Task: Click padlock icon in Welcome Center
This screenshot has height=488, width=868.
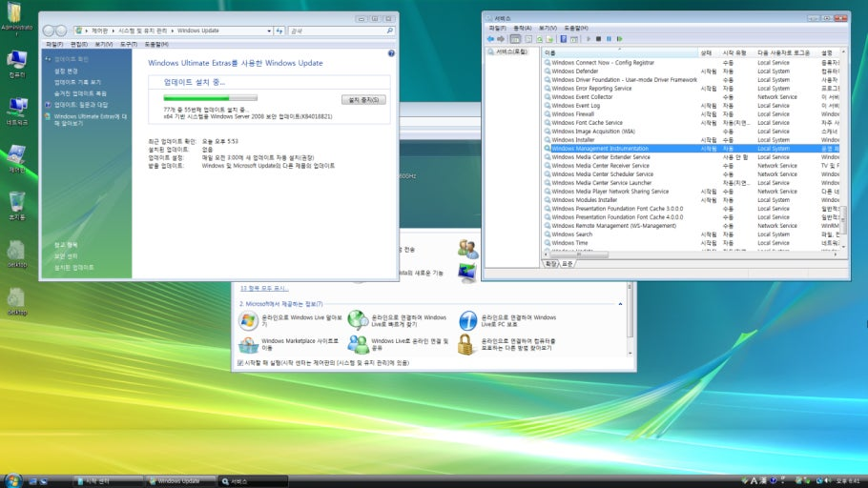Action: tap(466, 344)
